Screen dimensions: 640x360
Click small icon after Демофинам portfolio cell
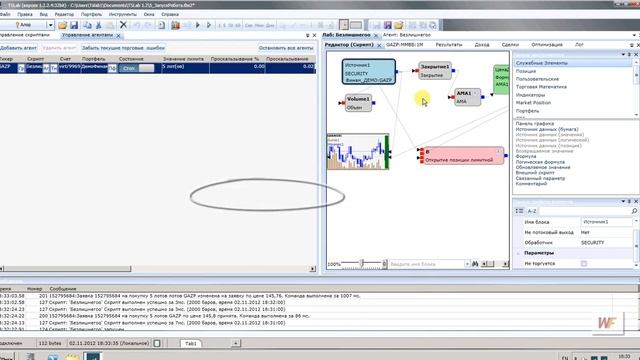point(112,69)
